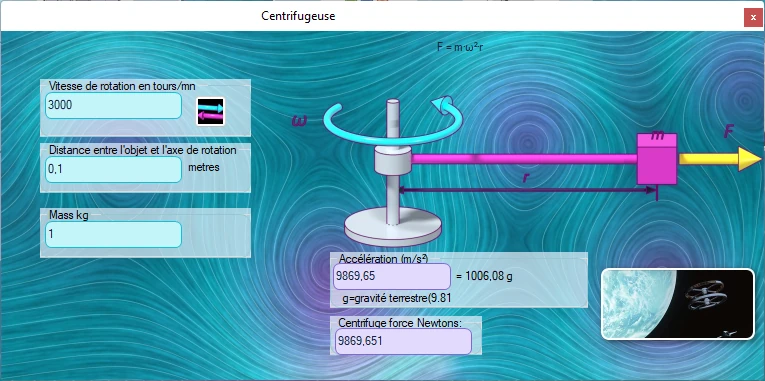Click the acceleration field showing 9869,65
Image resolution: width=765 pixels, height=381 pixels.
392,277
